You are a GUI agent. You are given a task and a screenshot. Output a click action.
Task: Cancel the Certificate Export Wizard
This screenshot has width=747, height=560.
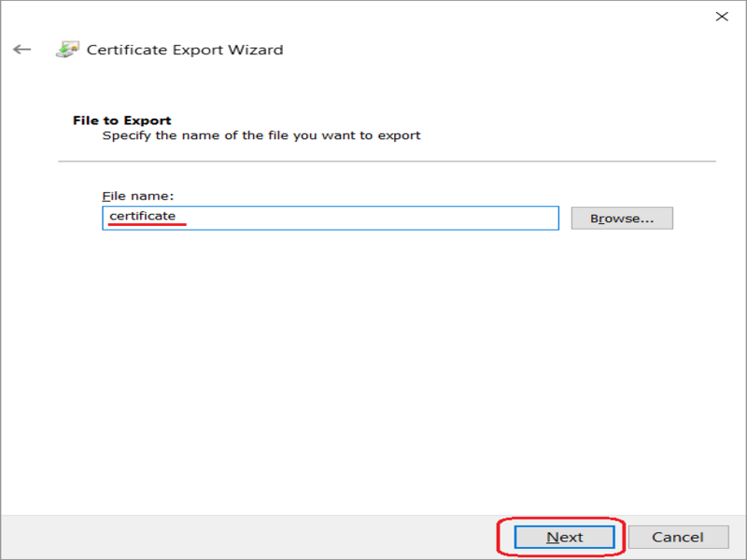click(x=678, y=537)
